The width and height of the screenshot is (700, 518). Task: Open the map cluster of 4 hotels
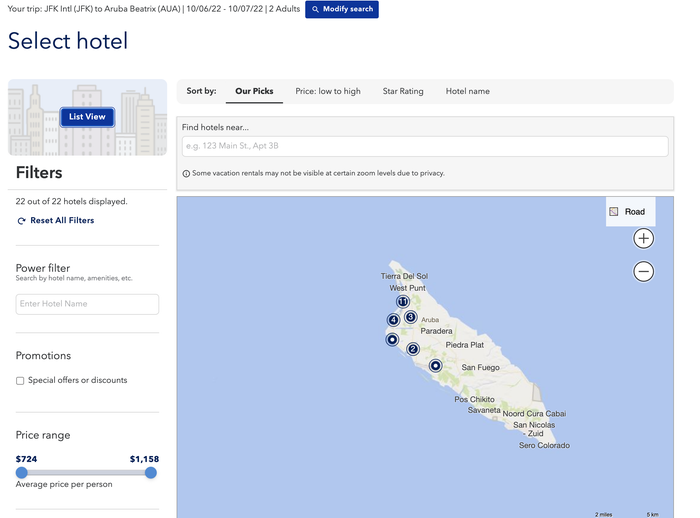(393, 320)
